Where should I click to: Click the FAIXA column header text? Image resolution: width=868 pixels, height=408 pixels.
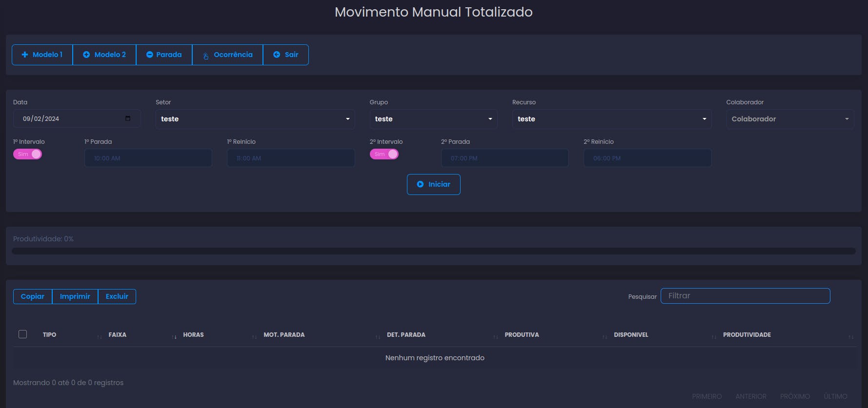pos(117,335)
